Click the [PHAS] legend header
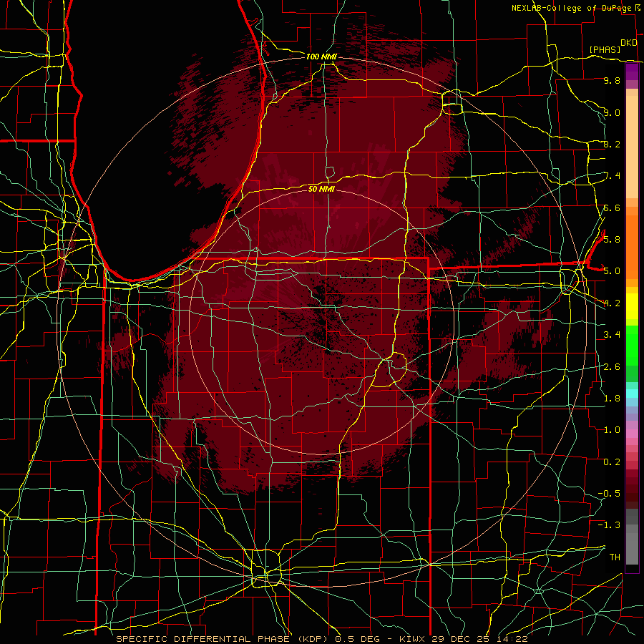This screenshot has width=644, height=644. click(605, 50)
